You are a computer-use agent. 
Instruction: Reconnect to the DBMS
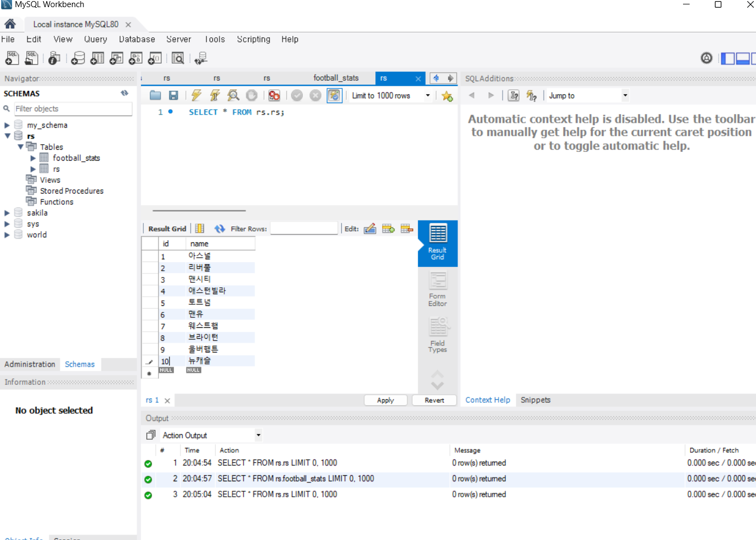(201, 58)
